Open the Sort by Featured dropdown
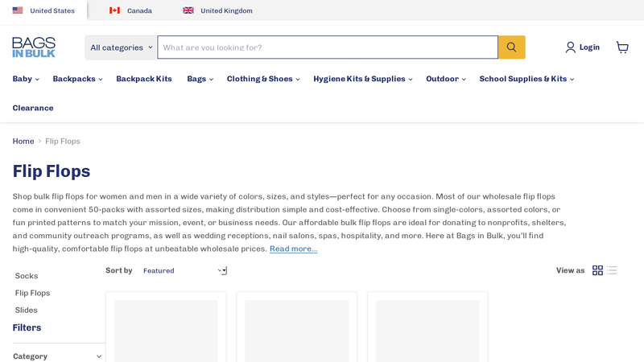This screenshot has width=644, height=362. 184,270
